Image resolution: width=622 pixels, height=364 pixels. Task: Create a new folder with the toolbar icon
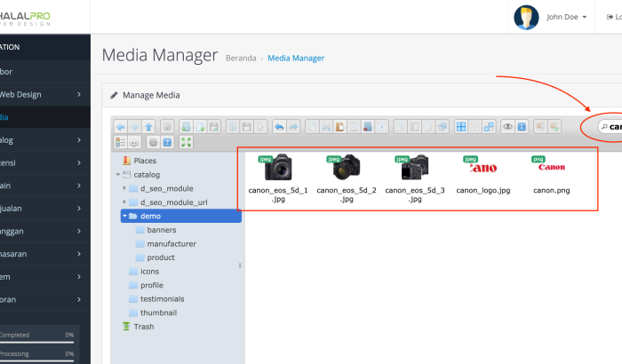click(186, 127)
